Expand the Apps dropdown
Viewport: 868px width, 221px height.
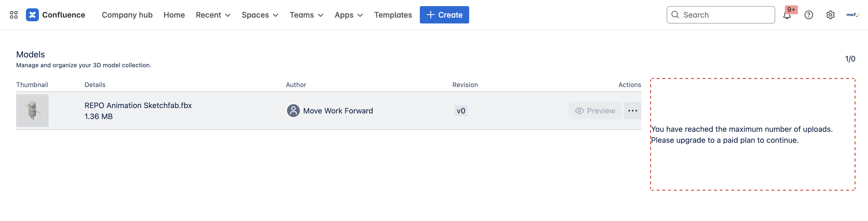(349, 15)
